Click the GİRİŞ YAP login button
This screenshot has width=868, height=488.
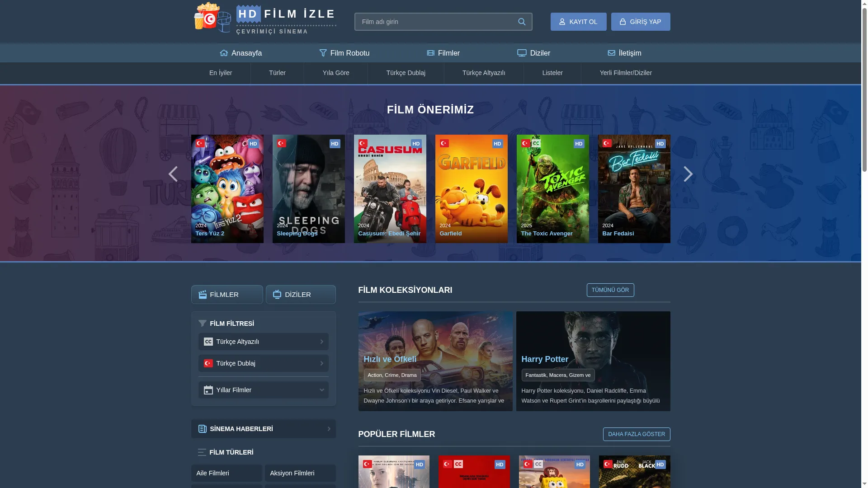(x=641, y=22)
